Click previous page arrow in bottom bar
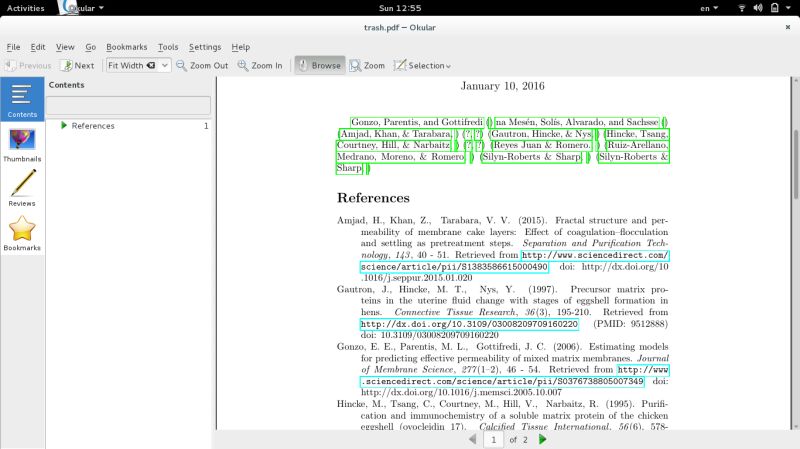Viewport: 800px width, 449px height. click(x=472, y=439)
